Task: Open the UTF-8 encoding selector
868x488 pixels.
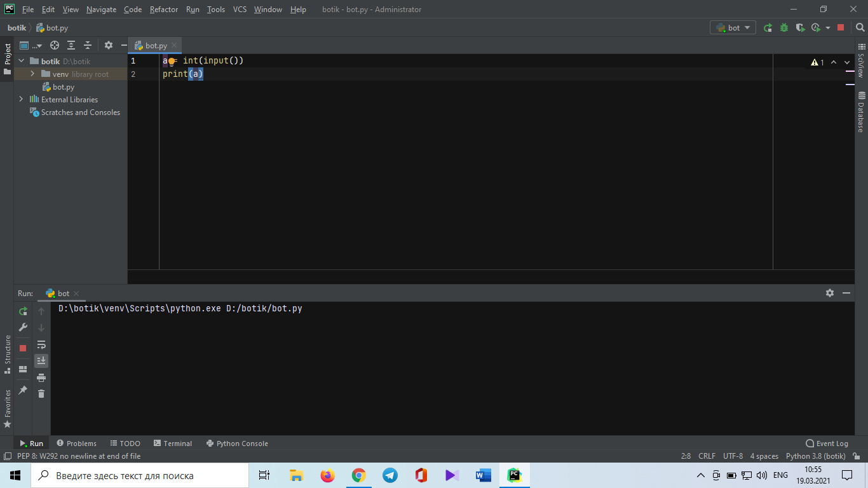Action: pyautogui.click(x=733, y=456)
